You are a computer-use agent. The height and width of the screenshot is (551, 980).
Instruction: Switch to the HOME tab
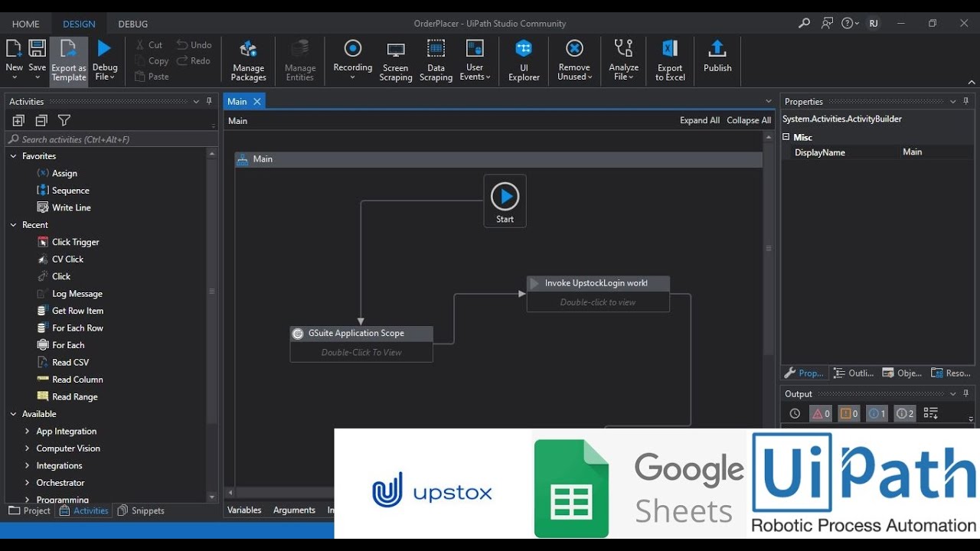(25, 24)
